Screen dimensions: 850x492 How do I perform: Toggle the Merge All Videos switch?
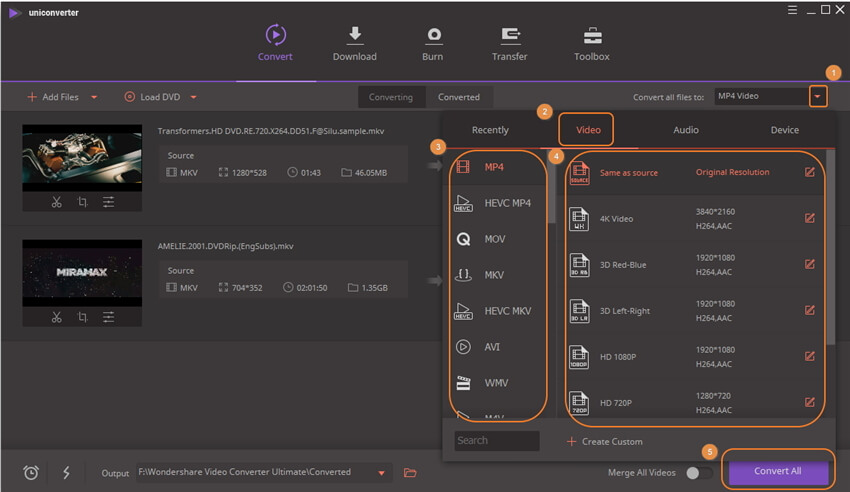(x=698, y=472)
